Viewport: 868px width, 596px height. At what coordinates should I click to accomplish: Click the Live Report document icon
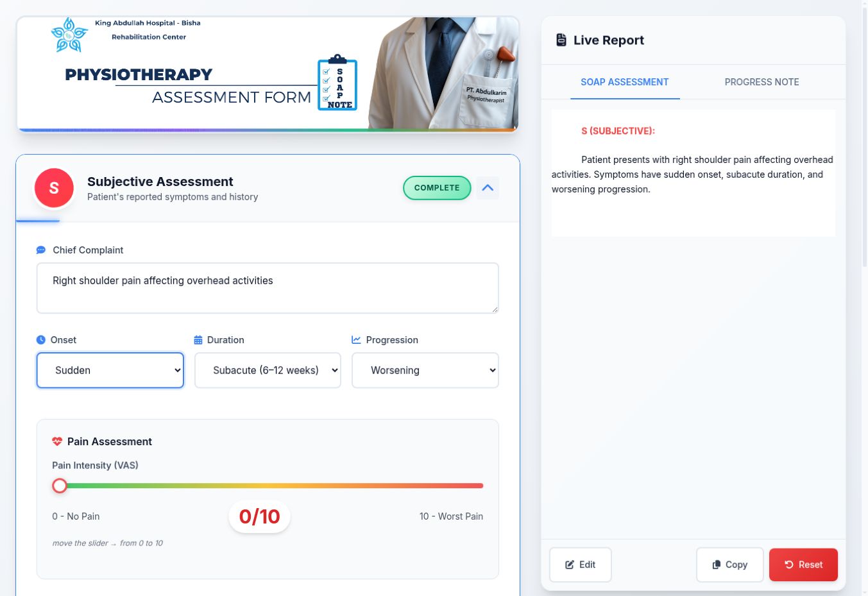click(x=561, y=40)
